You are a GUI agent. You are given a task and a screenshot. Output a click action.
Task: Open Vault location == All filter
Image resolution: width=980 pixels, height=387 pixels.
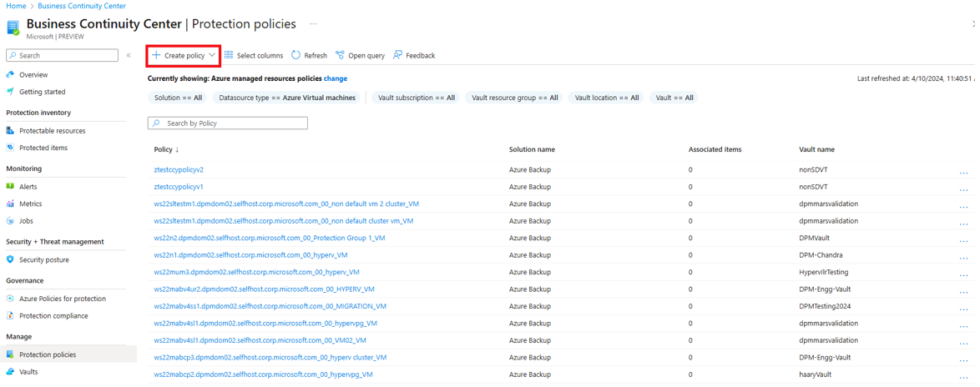click(606, 98)
